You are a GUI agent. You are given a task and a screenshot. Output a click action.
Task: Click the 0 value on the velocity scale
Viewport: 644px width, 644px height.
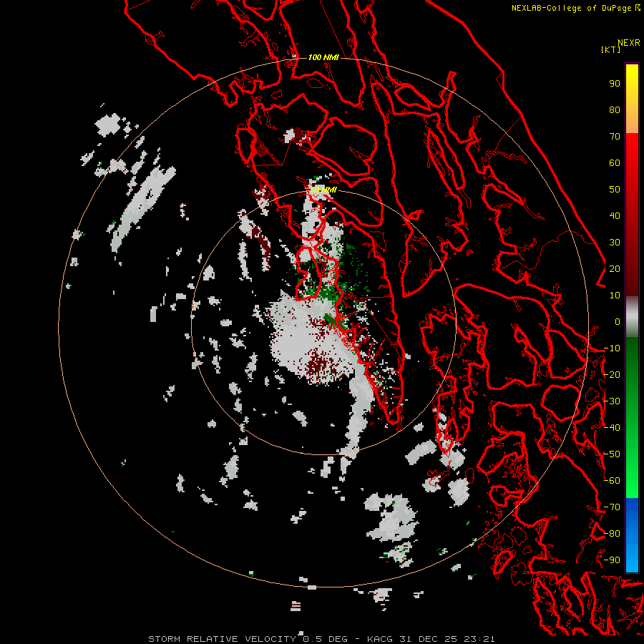coord(618,322)
